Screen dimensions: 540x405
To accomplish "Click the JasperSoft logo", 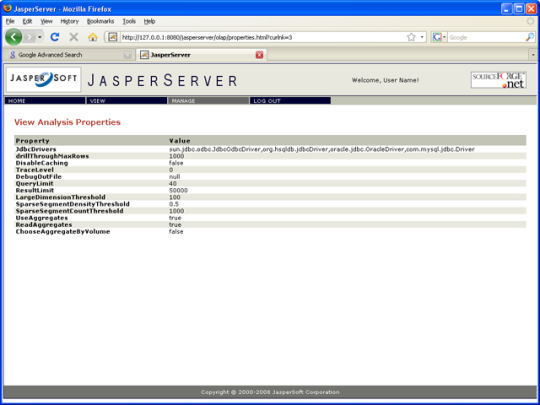I will (43, 80).
